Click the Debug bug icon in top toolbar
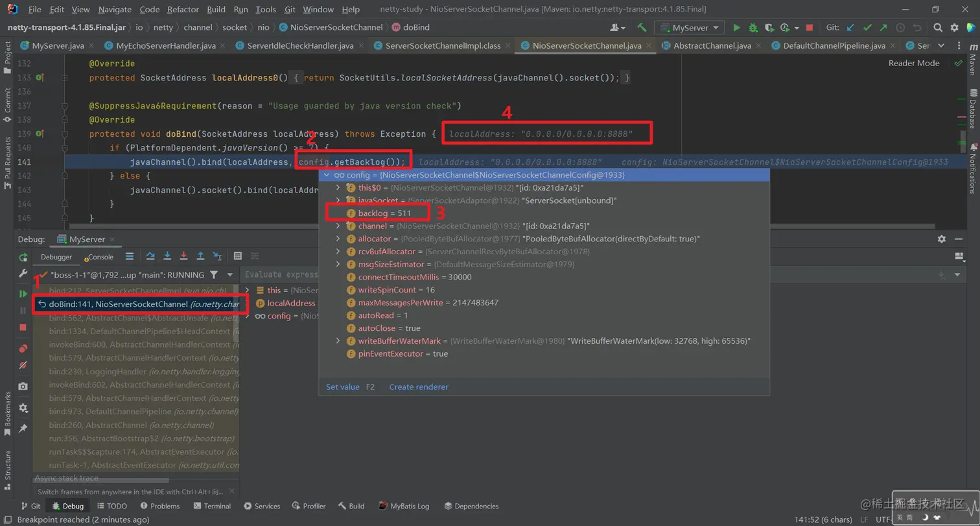The width and height of the screenshot is (980, 526). click(x=752, y=28)
